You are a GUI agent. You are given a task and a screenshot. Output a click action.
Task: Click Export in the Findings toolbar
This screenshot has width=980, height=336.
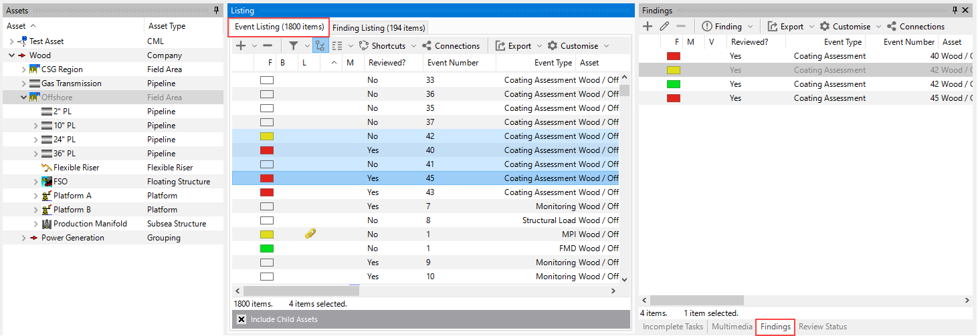pyautogui.click(x=785, y=27)
